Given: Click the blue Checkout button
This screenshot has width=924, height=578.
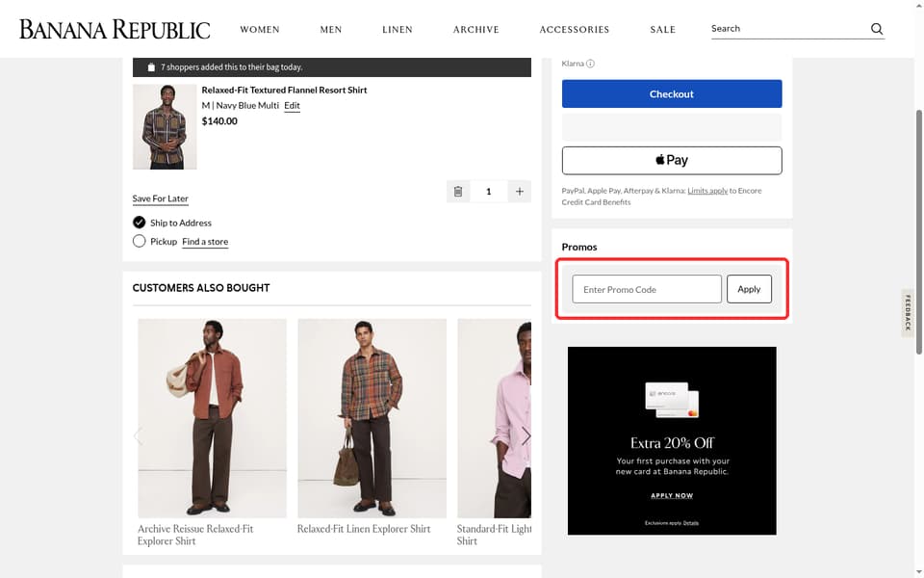Looking at the screenshot, I should (672, 93).
